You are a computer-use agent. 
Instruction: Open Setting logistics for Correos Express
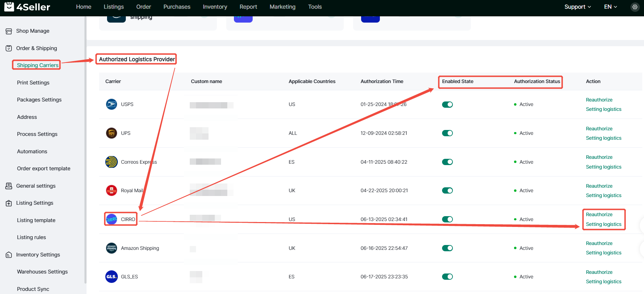tap(603, 167)
